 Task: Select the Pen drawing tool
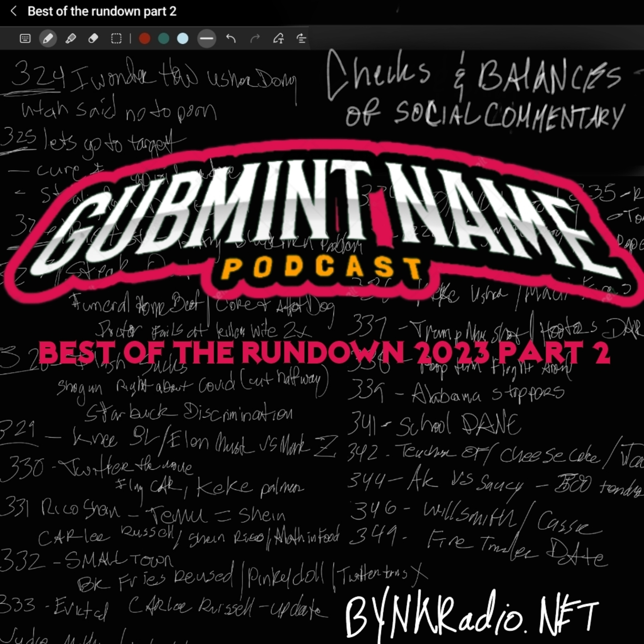pos(48,39)
